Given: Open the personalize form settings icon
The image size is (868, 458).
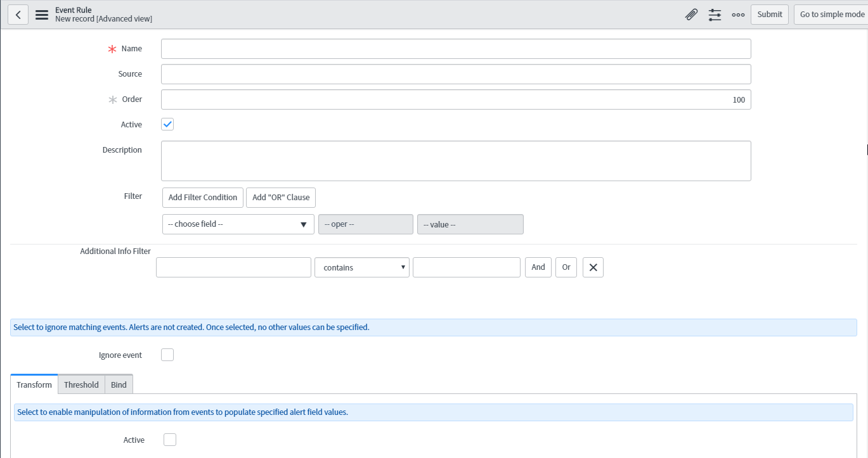Looking at the screenshot, I should pyautogui.click(x=715, y=15).
